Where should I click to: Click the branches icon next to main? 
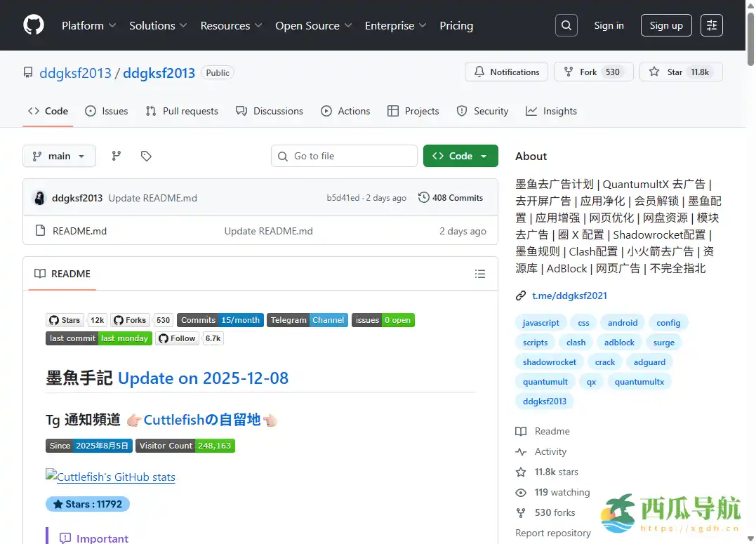pos(116,155)
